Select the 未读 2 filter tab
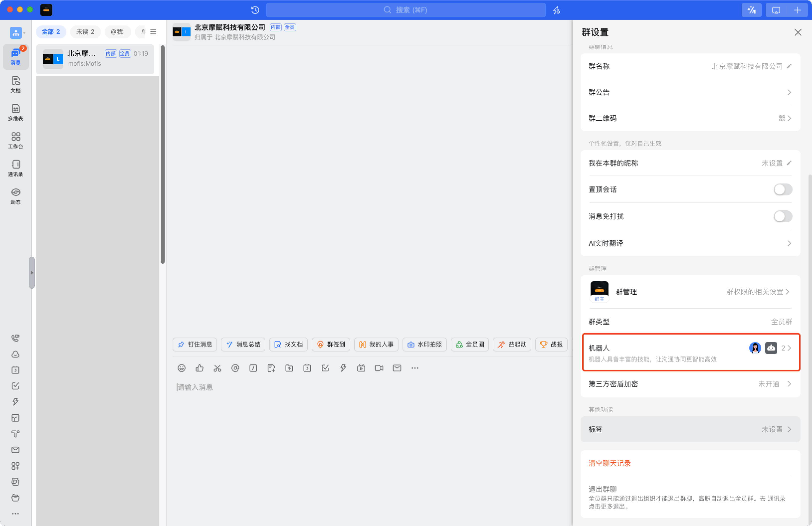Screen dimensions: 812x526 coord(85,32)
